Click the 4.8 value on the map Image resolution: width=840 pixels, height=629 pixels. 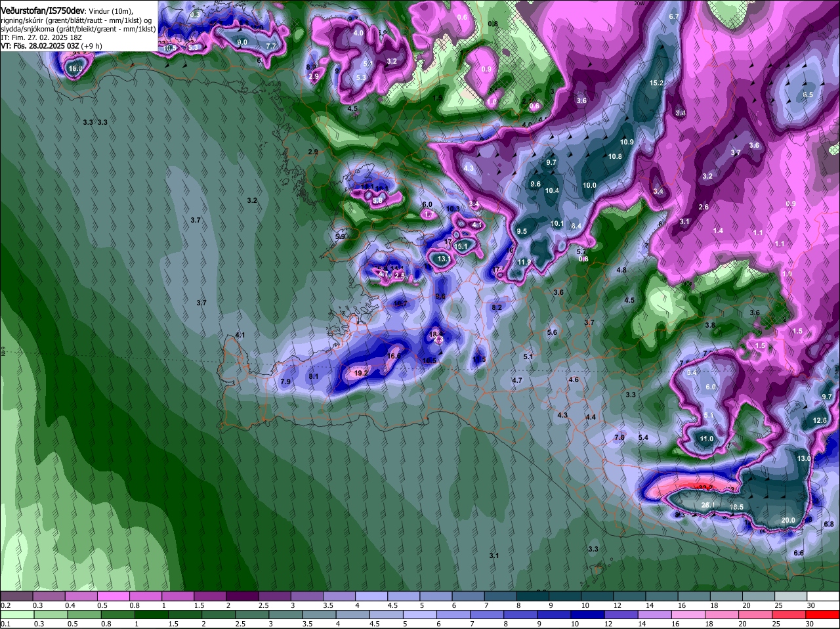(621, 270)
